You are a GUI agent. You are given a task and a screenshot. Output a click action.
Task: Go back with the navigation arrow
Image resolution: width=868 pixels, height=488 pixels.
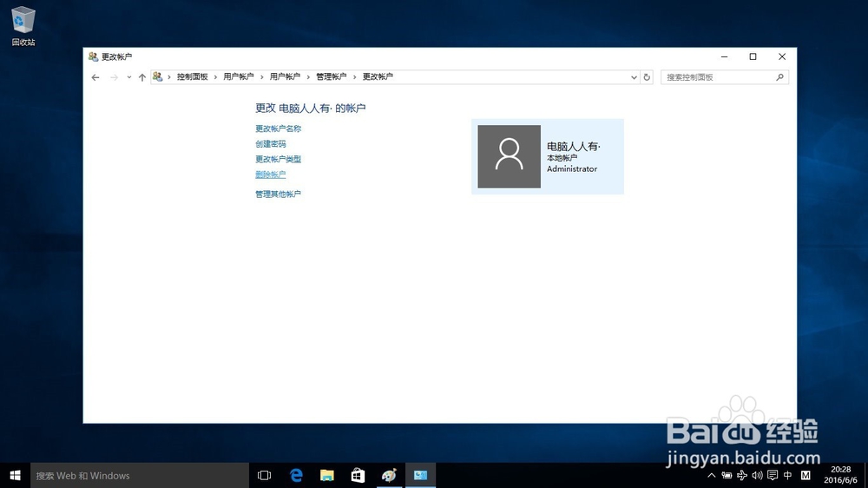tap(95, 77)
